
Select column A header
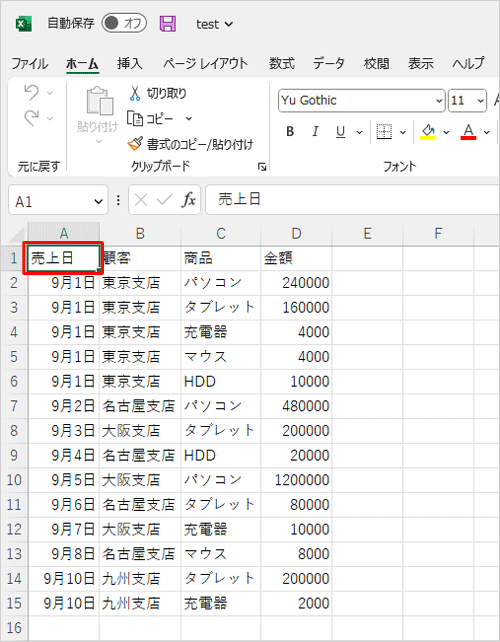point(63,234)
